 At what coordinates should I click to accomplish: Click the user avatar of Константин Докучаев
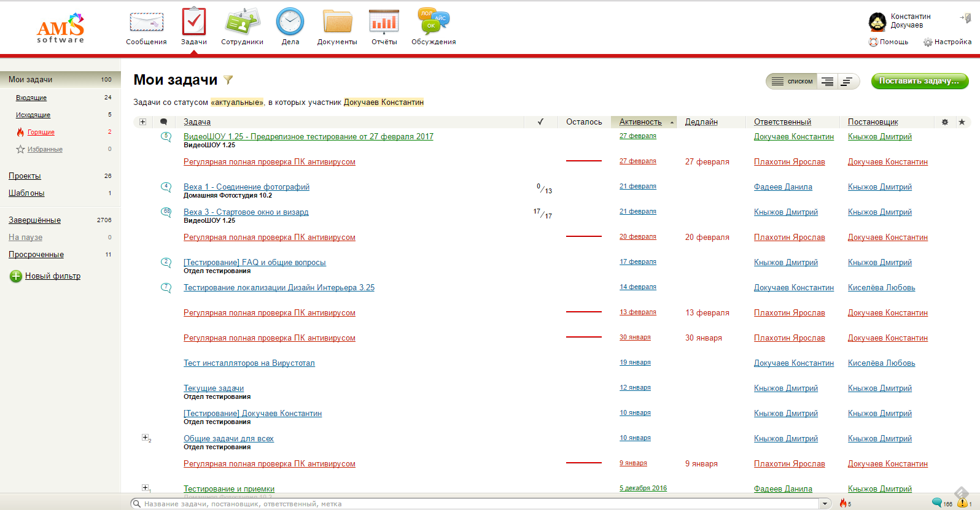[877, 21]
